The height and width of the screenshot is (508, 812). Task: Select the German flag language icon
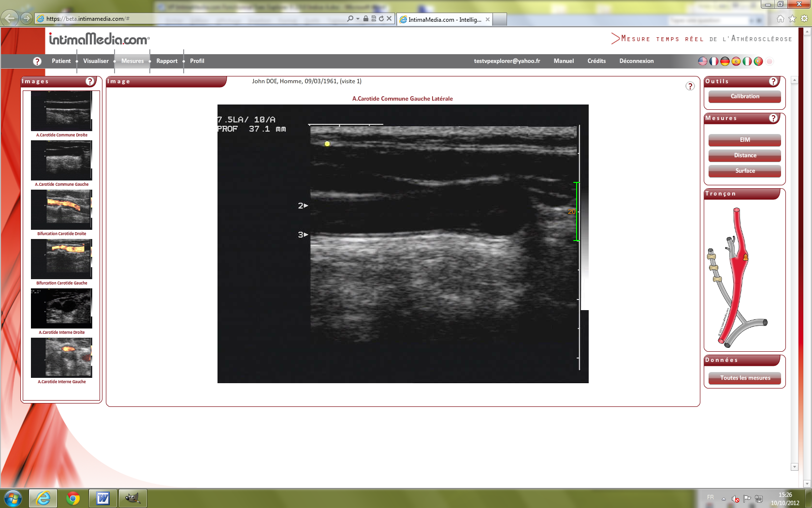click(x=725, y=61)
